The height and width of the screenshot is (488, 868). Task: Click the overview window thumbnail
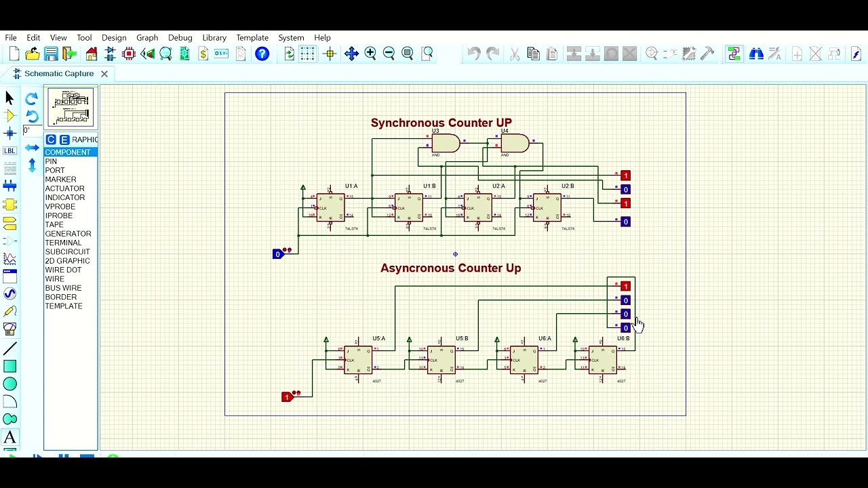click(71, 107)
